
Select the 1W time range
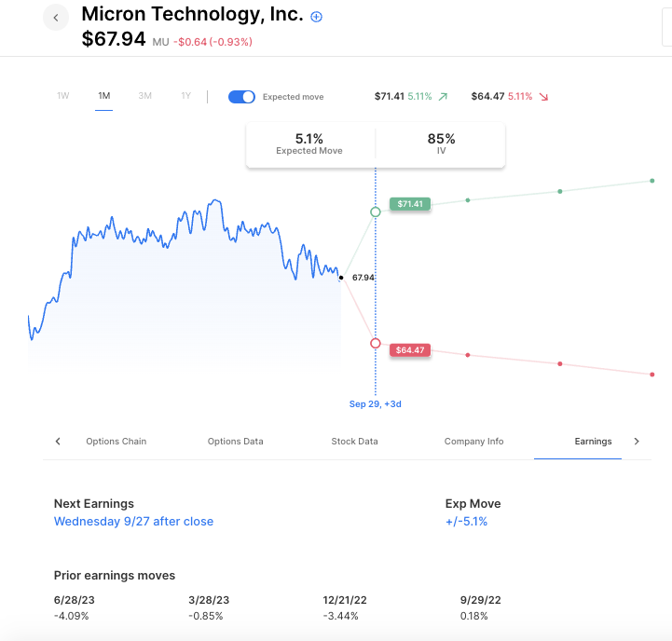click(63, 96)
